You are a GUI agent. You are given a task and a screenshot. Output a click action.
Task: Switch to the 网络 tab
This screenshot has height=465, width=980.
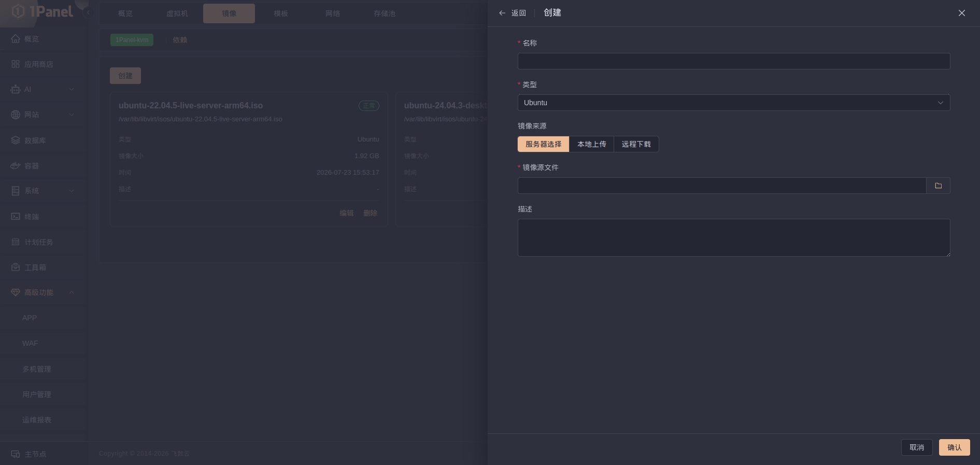click(333, 13)
